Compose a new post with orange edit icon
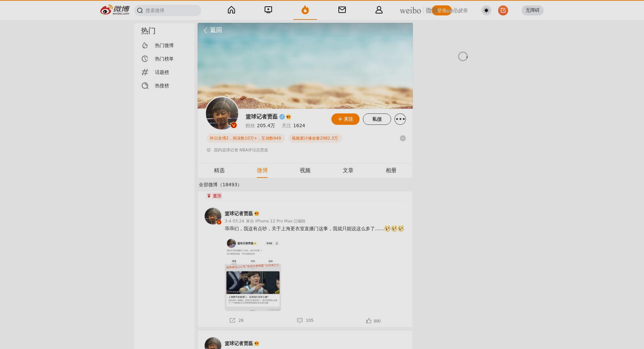The width and height of the screenshot is (644, 349). coord(503,10)
